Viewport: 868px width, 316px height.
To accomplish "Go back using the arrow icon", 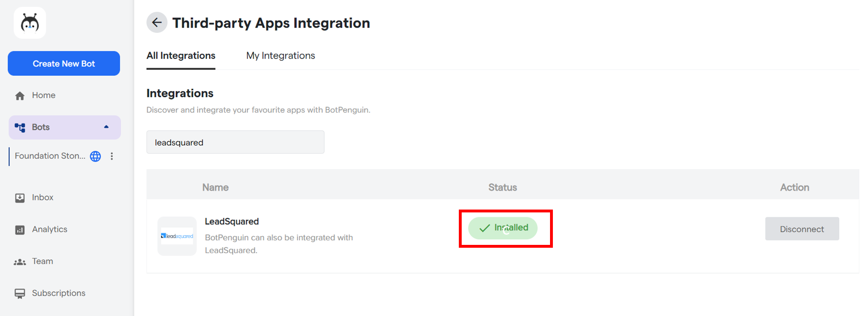I will click(157, 22).
